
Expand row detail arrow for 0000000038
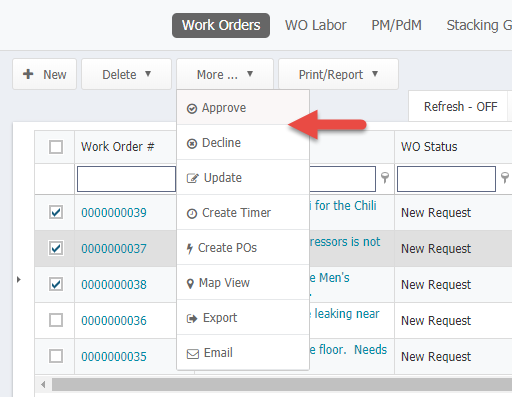(19, 279)
